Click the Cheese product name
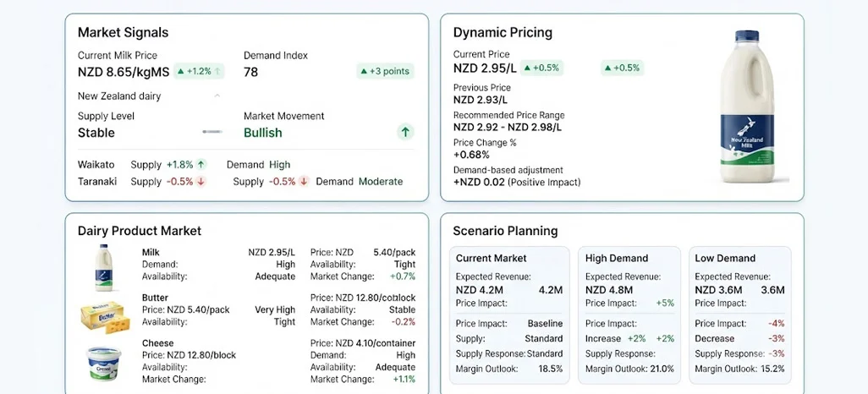 pyautogui.click(x=157, y=343)
